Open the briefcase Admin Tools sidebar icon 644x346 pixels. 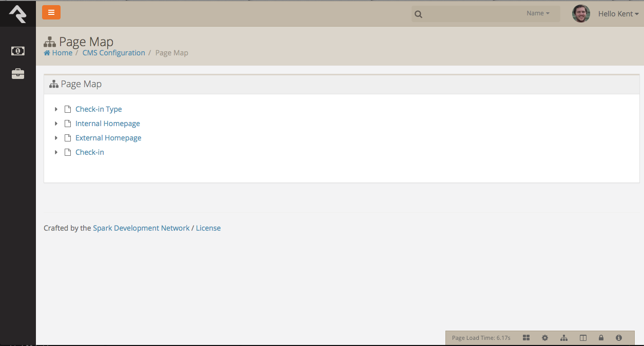(18, 74)
